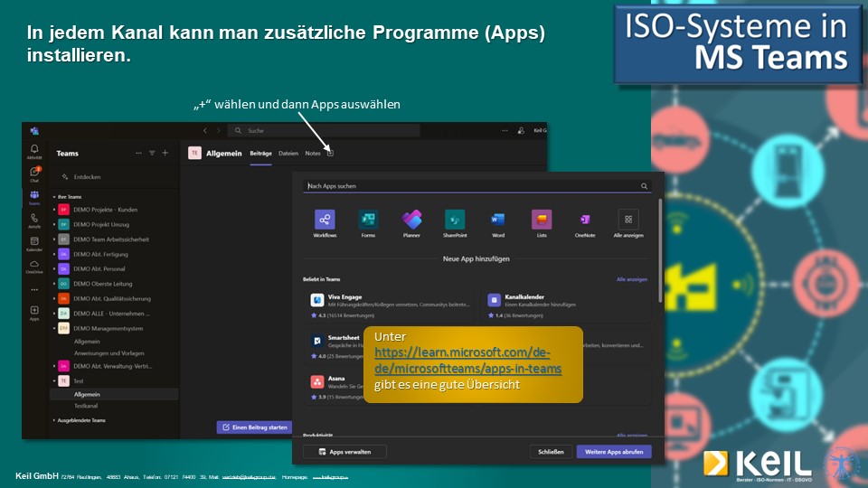Viewport: 868px width, 488px height.
Task: Open the Chat icon in sidebar
Action: [x=34, y=173]
